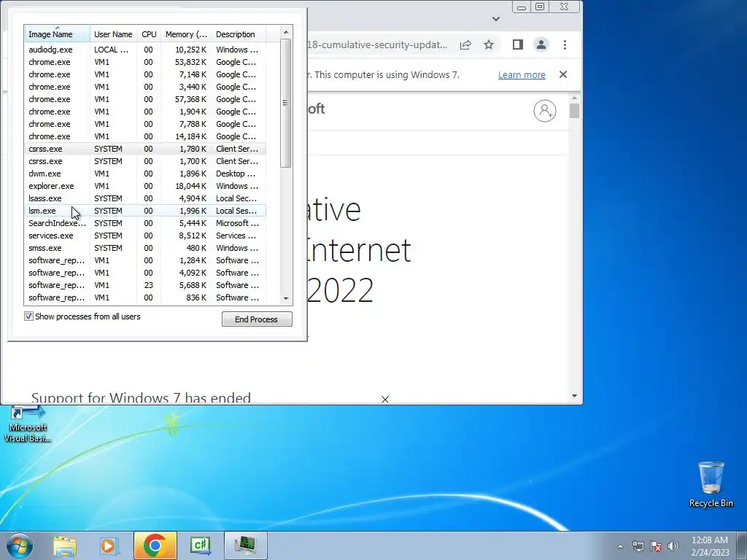Select software_rep process using 836 K

145,297
